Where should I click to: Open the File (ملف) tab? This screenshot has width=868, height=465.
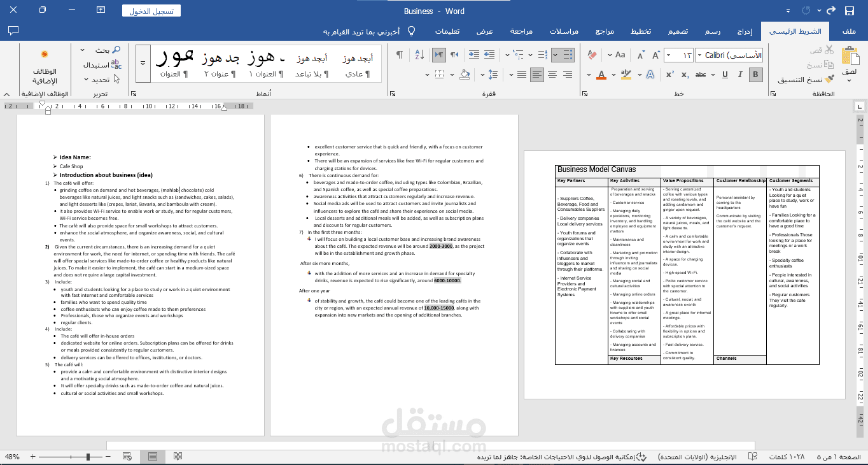click(x=848, y=31)
